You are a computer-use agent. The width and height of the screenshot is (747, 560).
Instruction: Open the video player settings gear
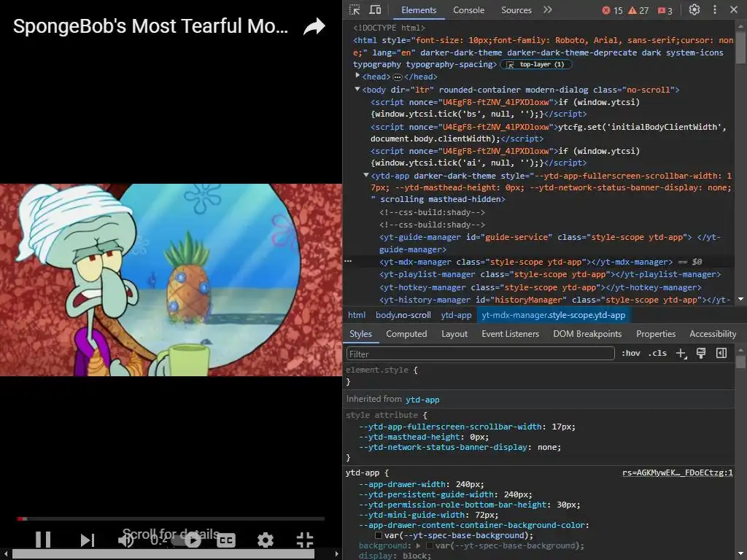pyautogui.click(x=266, y=540)
